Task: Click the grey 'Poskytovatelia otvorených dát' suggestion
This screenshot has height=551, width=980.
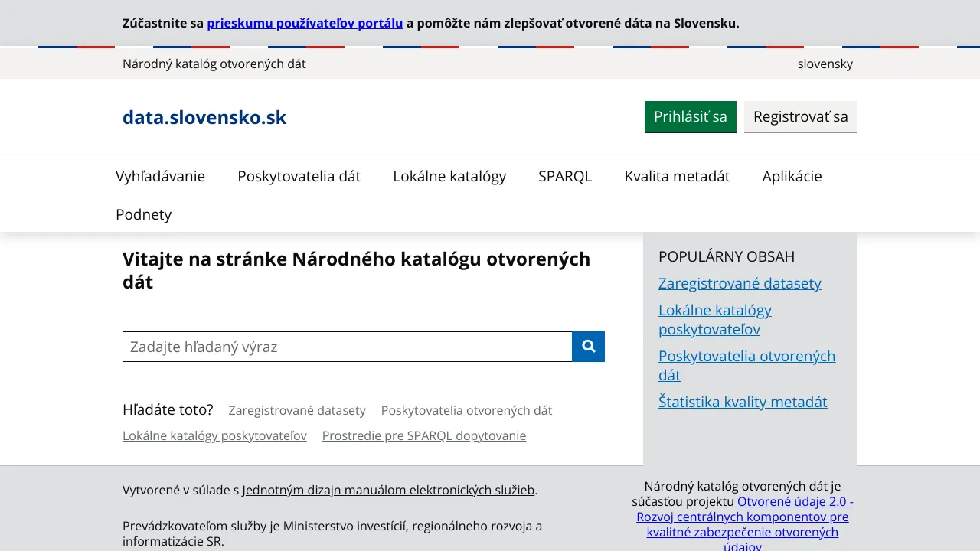Action: click(x=466, y=410)
